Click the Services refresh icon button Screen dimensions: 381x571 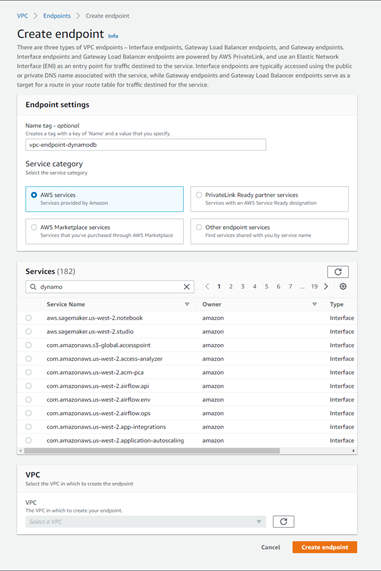[x=338, y=272]
